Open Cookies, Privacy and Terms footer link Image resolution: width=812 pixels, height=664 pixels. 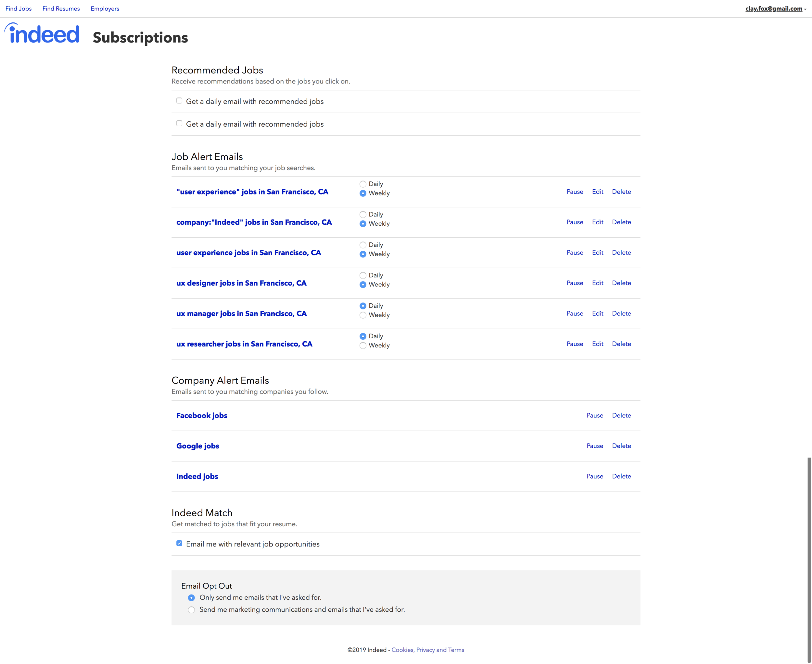427,650
